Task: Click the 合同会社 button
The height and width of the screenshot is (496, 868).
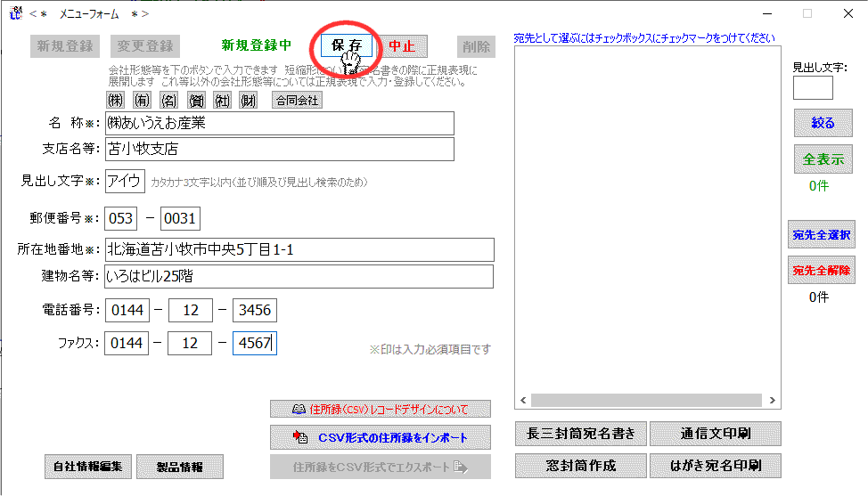Action: 297,101
